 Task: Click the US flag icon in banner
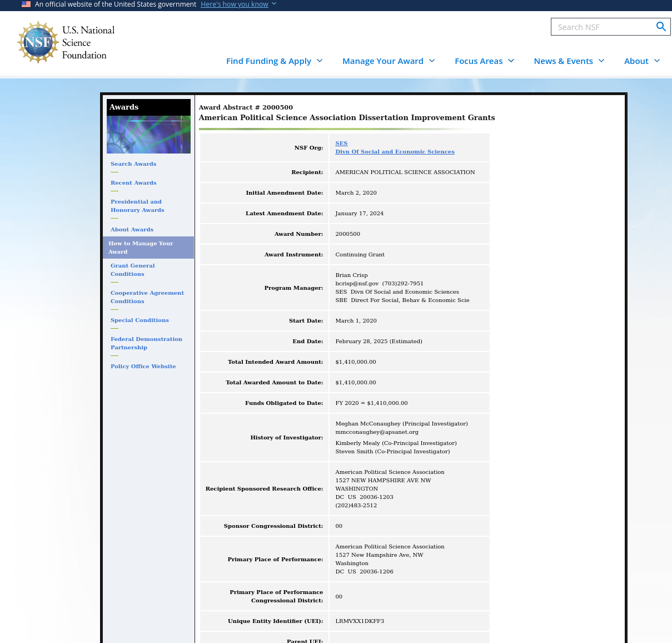point(26,4)
